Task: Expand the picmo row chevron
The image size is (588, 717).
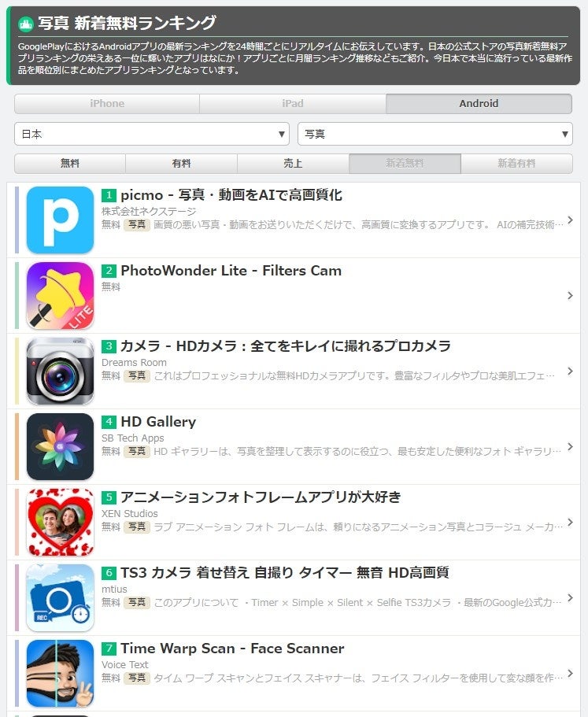Action: 570,220
